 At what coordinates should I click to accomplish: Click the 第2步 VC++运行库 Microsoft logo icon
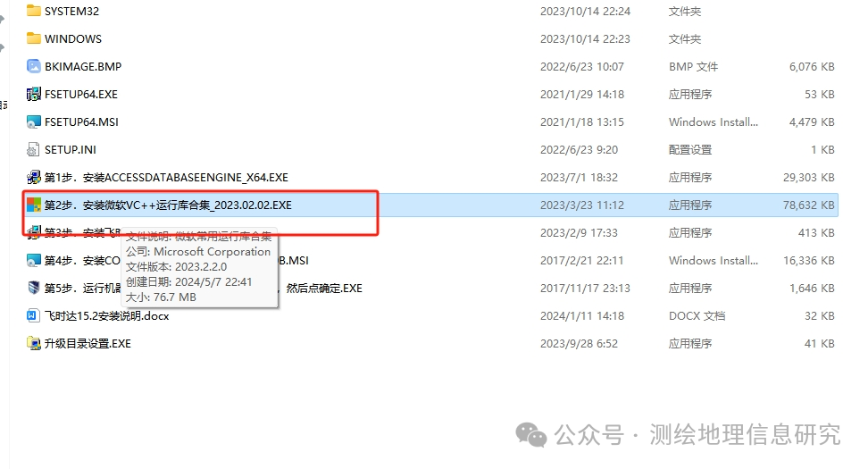pyautogui.click(x=34, y=205)
